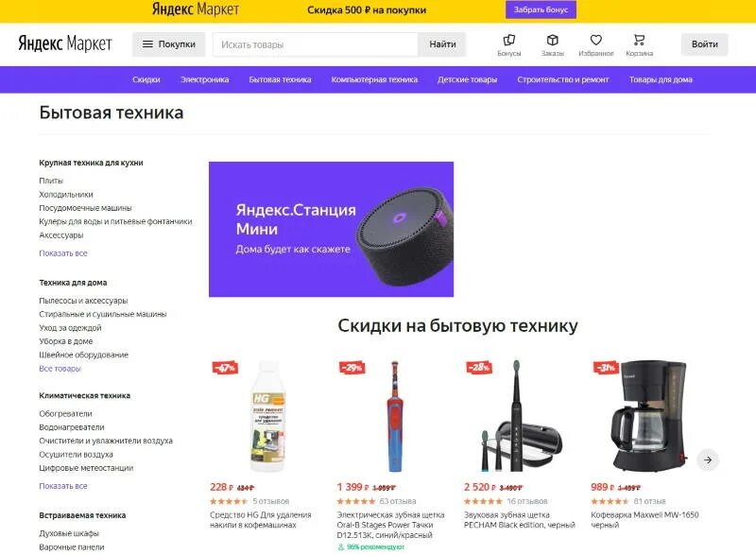Image resolution: width=756 pixels, height=555 pixels.
Task: Select the Электроника category tab
Action: click(204, 79)
